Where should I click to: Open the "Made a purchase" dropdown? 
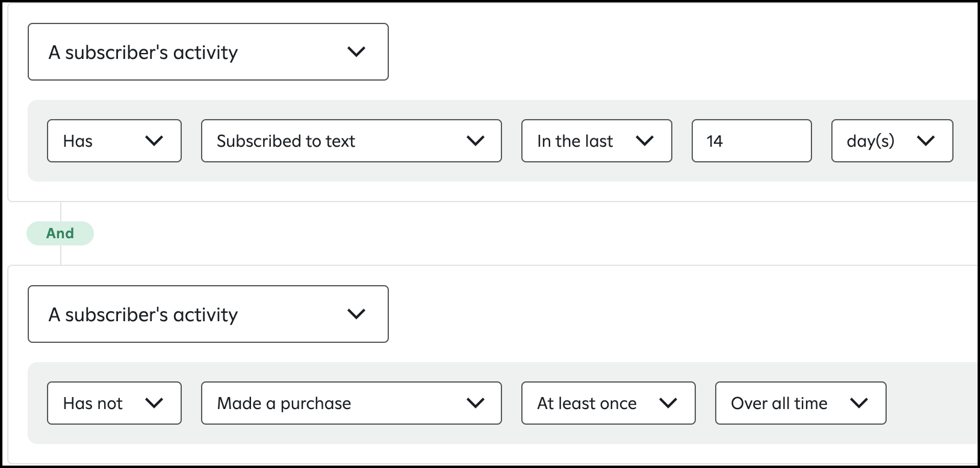[x=352, y=403]
